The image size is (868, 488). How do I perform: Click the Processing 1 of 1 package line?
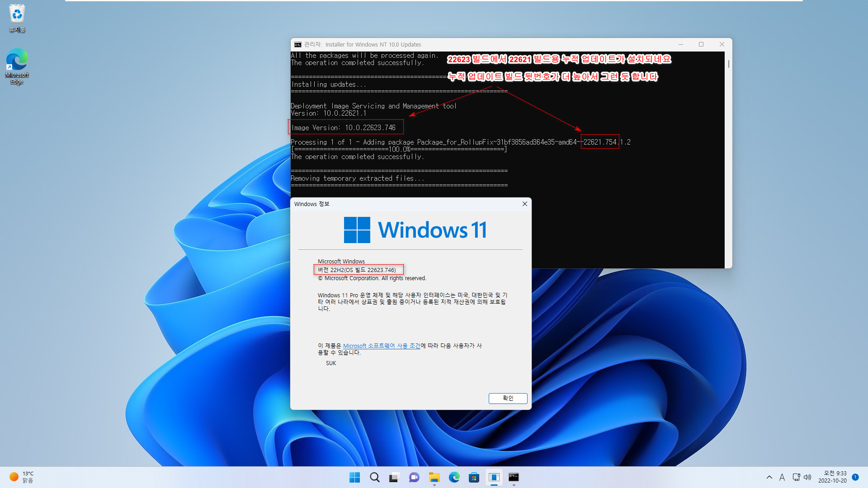click(x=461, y=142)
